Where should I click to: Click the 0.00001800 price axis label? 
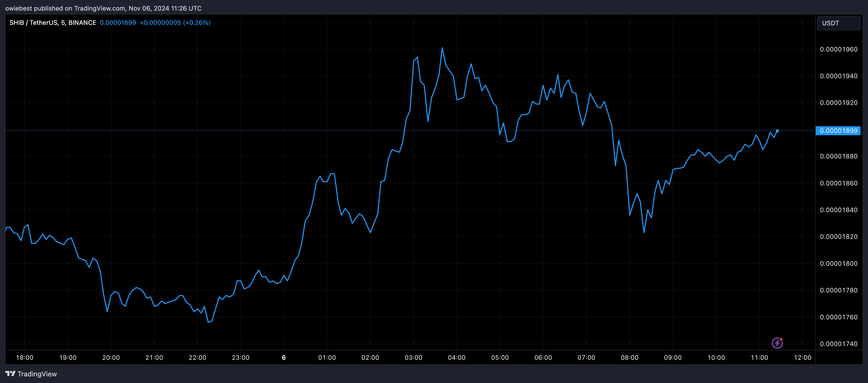(839, 263)
